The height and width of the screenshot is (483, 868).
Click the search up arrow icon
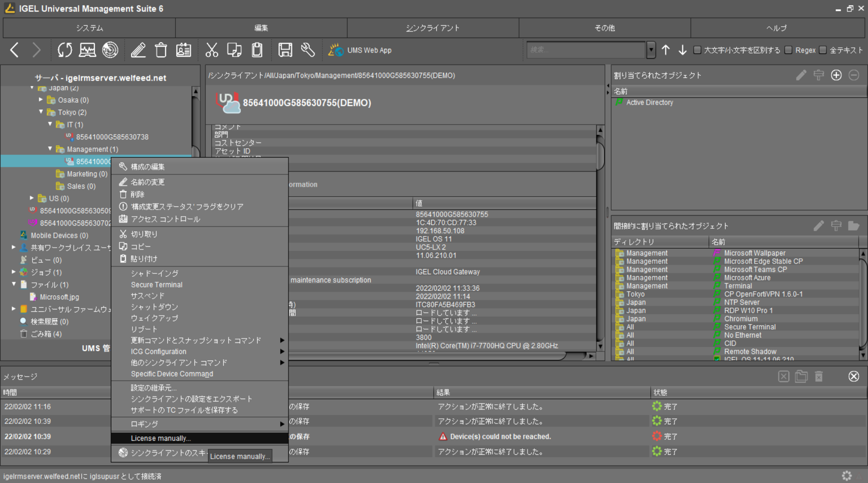tap(665, 50)
